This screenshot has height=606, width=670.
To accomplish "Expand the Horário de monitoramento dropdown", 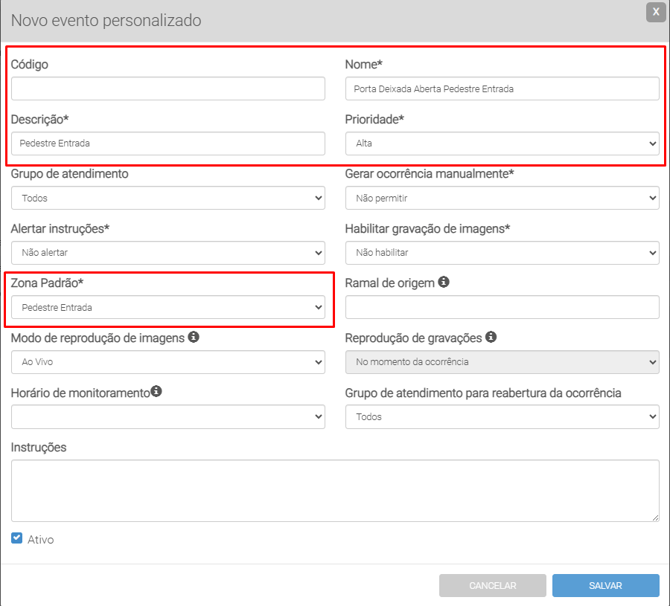I will pyautogui.click(x=168, y=416).
